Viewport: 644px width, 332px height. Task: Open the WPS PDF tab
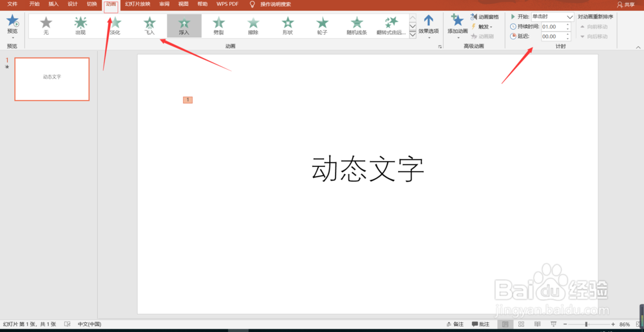pyautogui.click(x=227, y=4)
